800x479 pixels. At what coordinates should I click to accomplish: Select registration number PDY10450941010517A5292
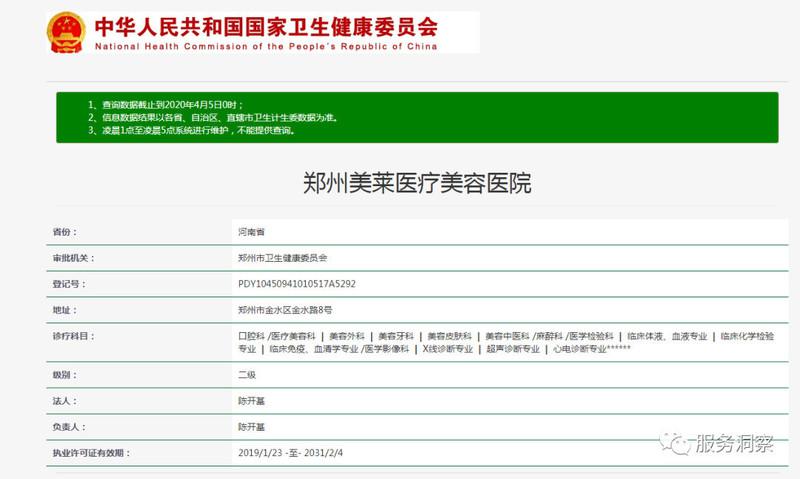(x=297, y=284)
